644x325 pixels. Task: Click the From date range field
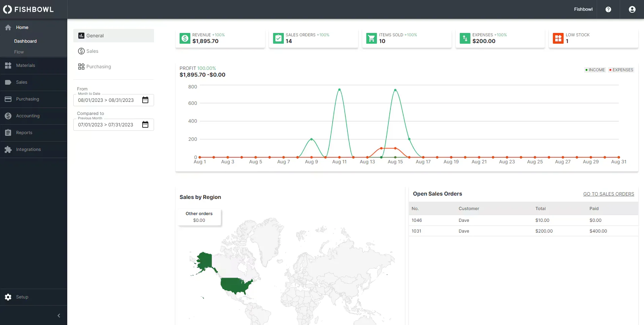pyautogui.click(x=106, y=100)
